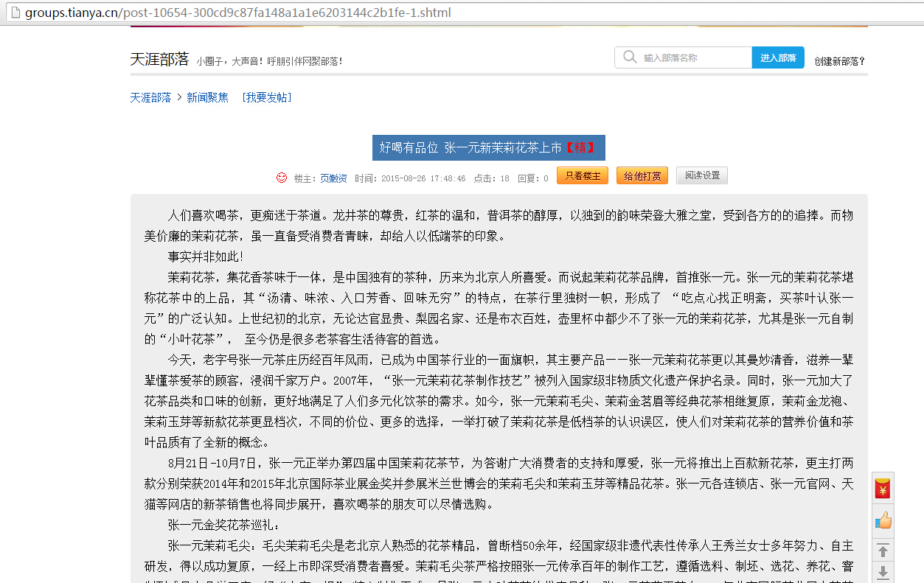Click the line 事实并非如此!
The width and height of the screenshot is (924, 583).
point(206,256)
